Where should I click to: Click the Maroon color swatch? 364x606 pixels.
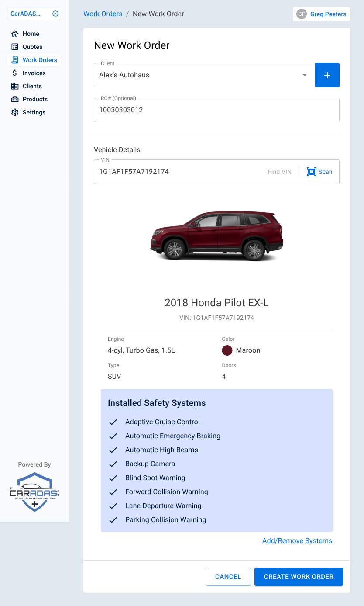click(227, 350)
